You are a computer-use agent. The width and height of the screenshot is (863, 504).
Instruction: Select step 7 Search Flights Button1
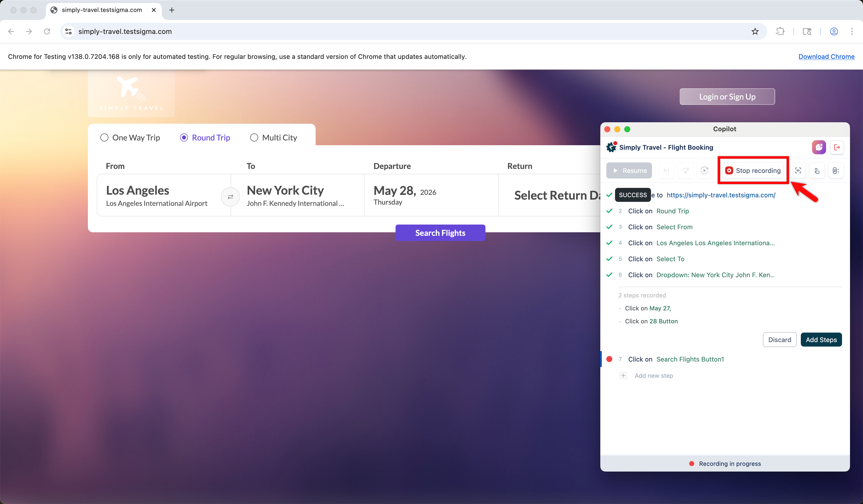[x=725, y=359]
